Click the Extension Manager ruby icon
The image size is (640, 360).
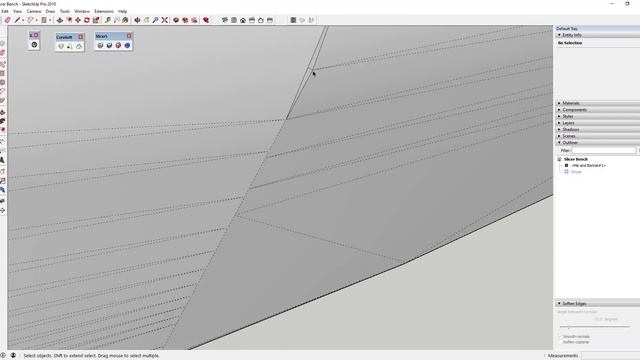[206, 20]
